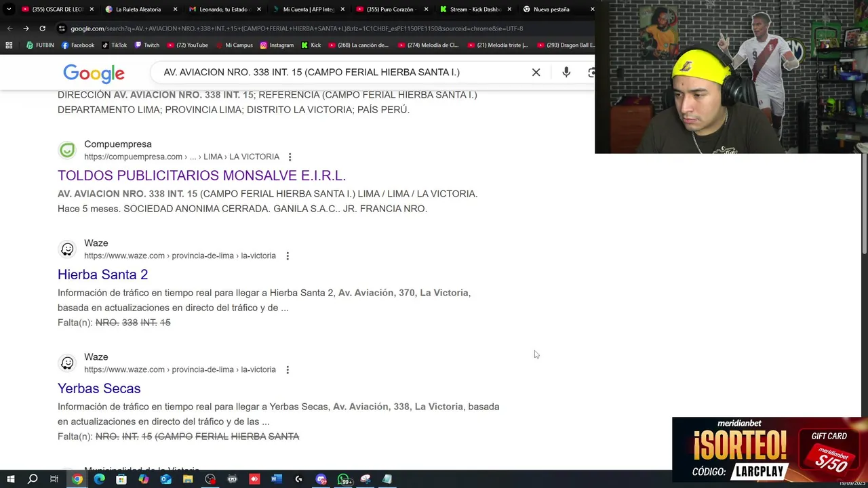Open Windows taskbar search
Viewport: 868px width, 488px height.
[x=33, y=479]
